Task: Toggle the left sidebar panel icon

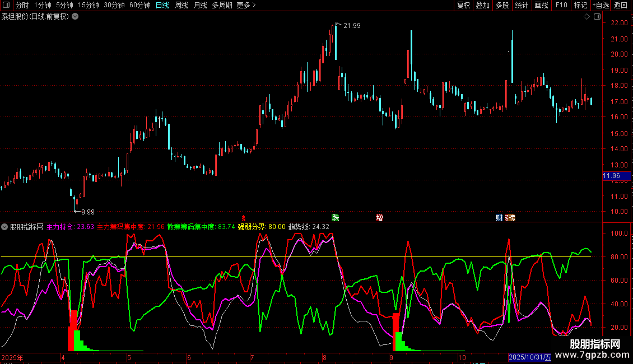Action: click(6, 6)
